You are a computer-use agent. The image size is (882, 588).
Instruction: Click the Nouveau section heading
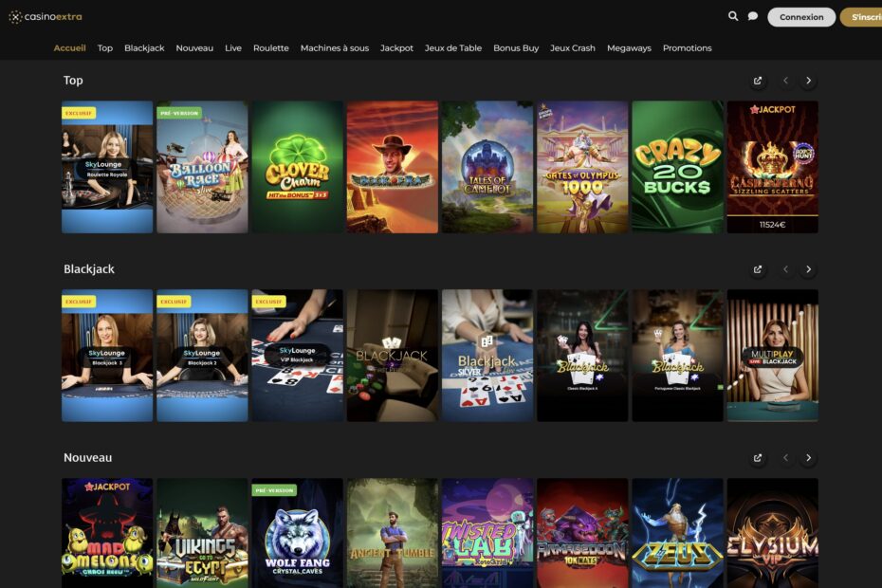pyautogui.click(x=88, y=457)
